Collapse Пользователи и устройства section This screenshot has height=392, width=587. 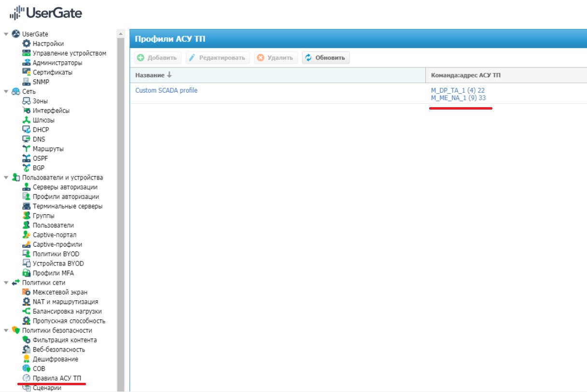click(6, 178)
